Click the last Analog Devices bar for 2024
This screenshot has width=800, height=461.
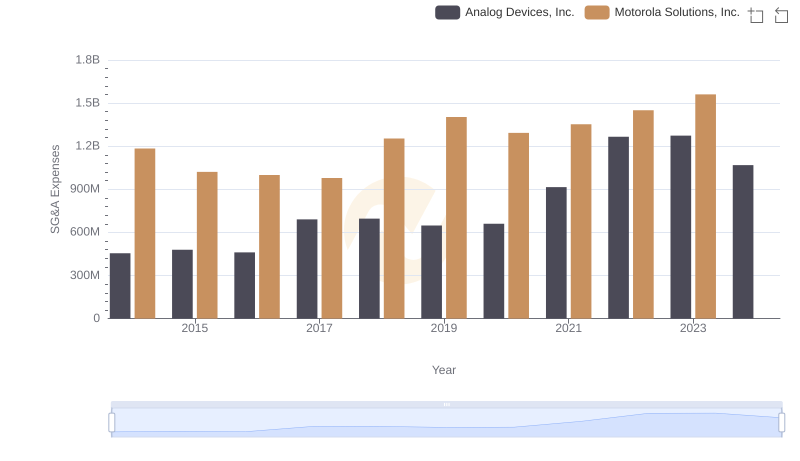point(743,242)
